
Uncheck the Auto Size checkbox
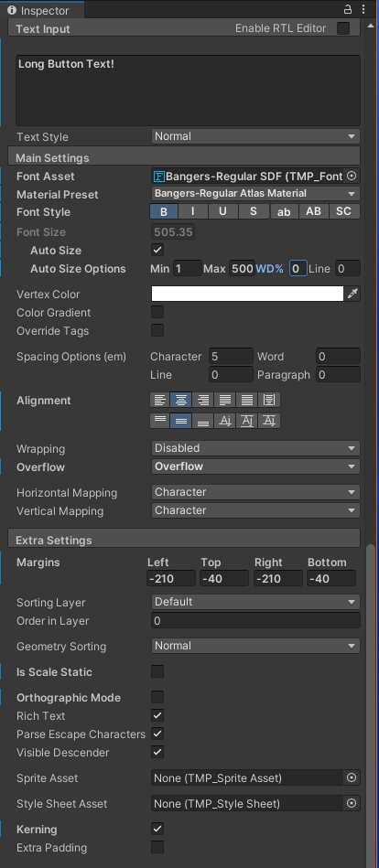point(157,251)
